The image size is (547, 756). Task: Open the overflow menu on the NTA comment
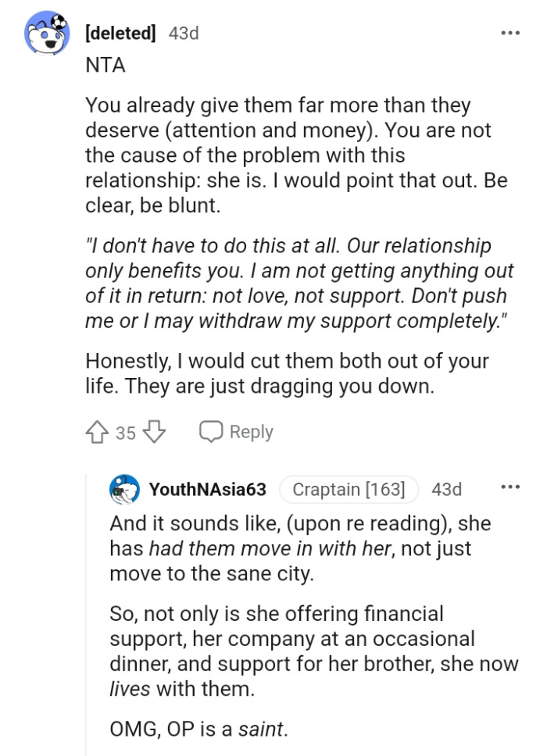point(510,31)
